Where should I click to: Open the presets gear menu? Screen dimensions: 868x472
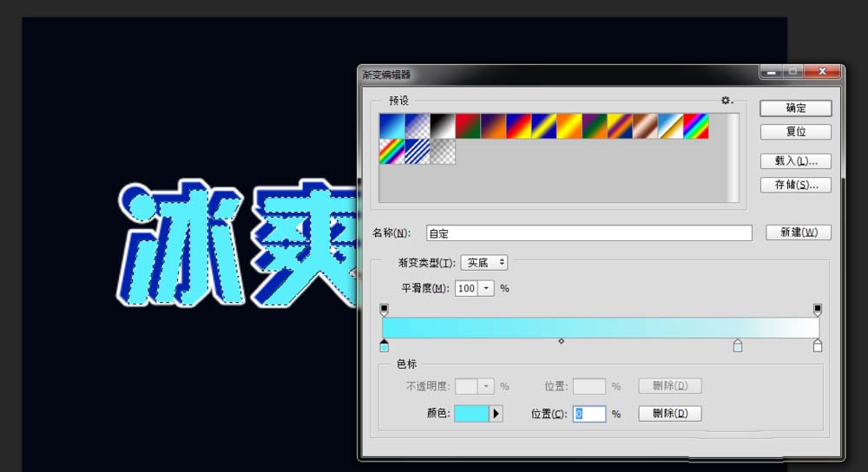pyautogui.click(x=727, y=100)
